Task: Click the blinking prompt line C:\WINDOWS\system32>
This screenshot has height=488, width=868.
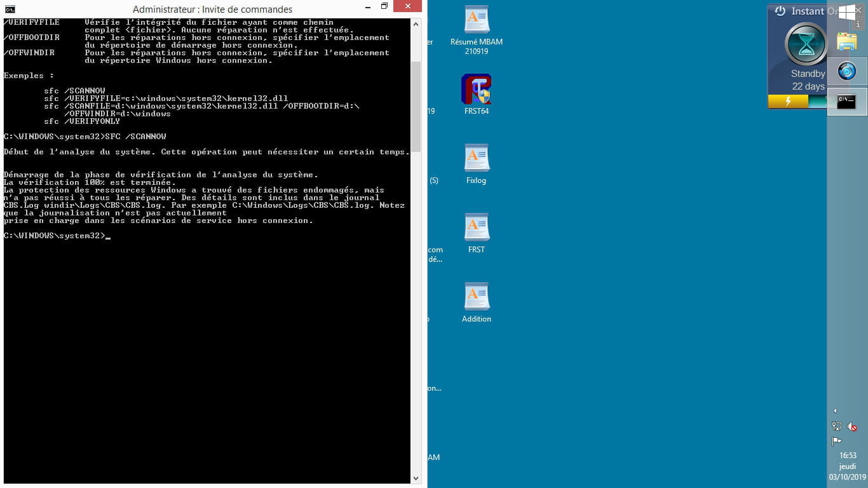Action: click(57, 236)
